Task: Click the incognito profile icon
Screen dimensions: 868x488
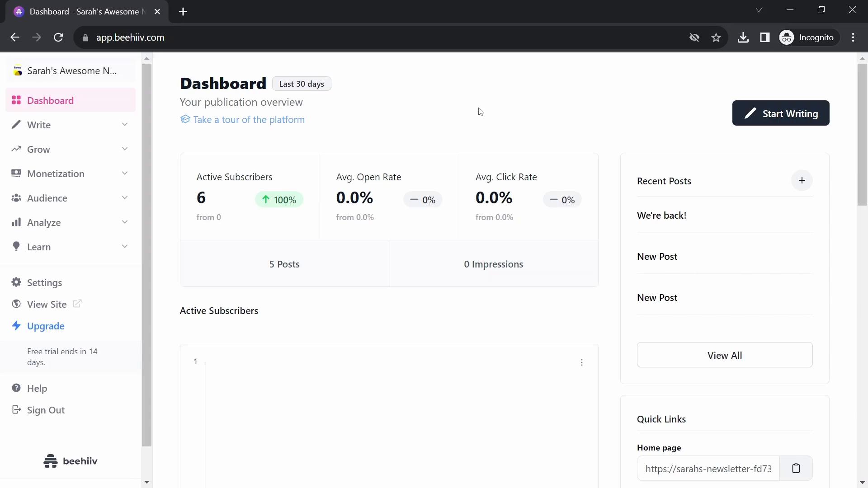Action: [788, 37]
